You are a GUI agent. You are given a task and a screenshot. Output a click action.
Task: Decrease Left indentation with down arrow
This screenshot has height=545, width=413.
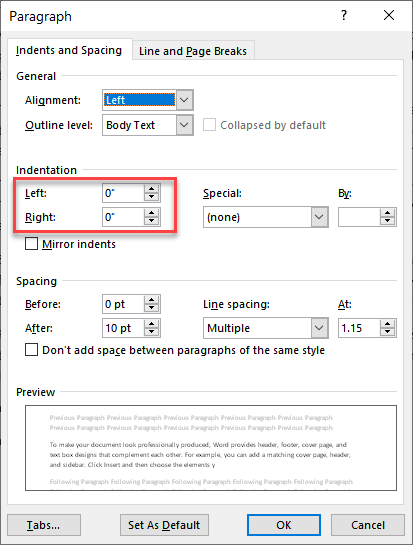[152, 197]
